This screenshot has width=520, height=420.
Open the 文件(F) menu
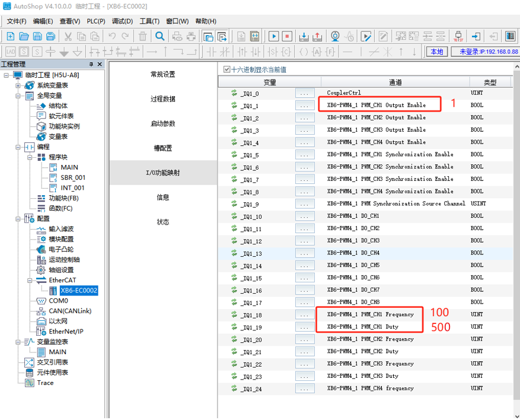tap(17, 21)
